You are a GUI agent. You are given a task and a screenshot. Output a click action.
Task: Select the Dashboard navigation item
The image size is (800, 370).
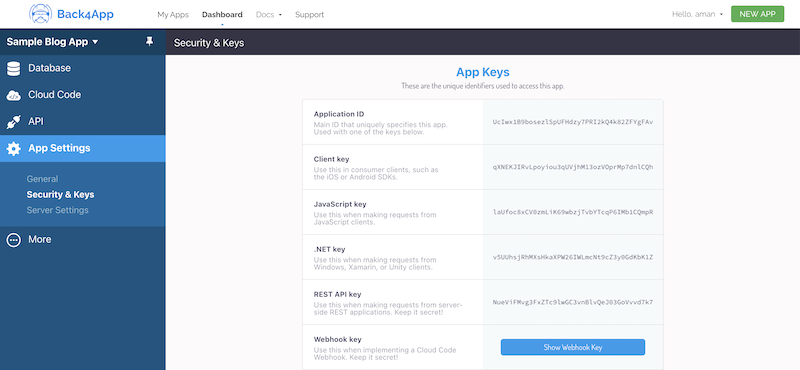tap(222, 14)
